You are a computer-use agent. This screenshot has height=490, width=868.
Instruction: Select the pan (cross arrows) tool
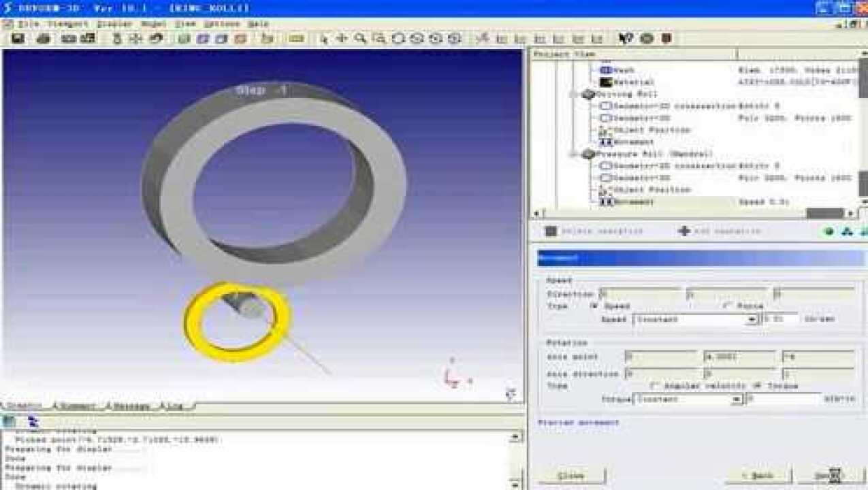tap(342, 39)
